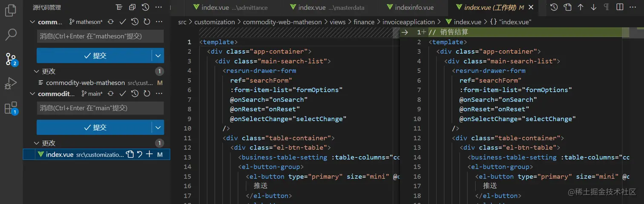Click the commit button under main message

click(94, 127)
